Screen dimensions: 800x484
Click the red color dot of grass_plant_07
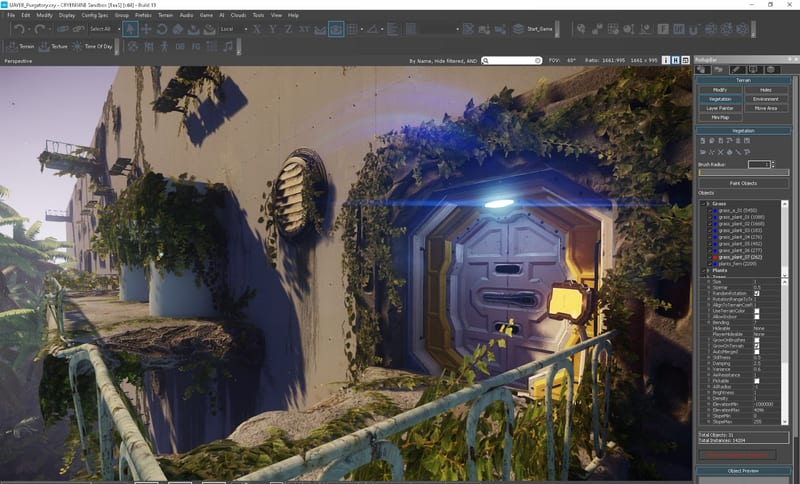(715, 258)
